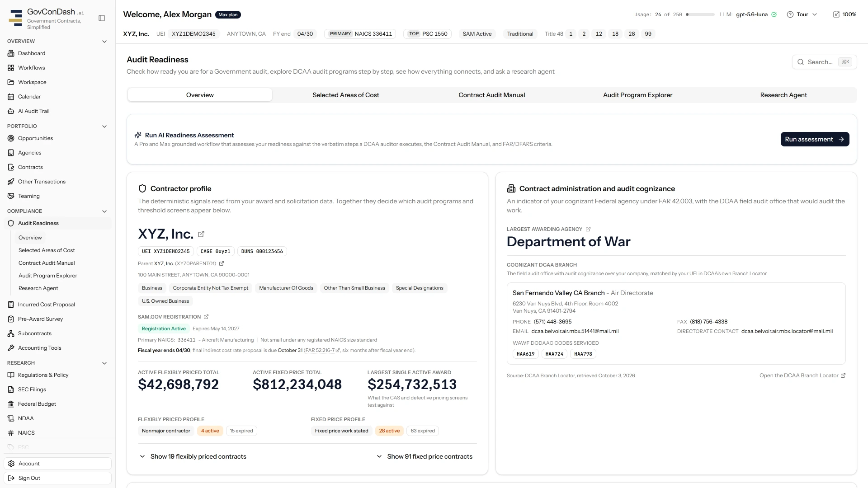Expand Show 91 fixed price contracts
This screenshot has height=488, width=868.
[424, 456]
